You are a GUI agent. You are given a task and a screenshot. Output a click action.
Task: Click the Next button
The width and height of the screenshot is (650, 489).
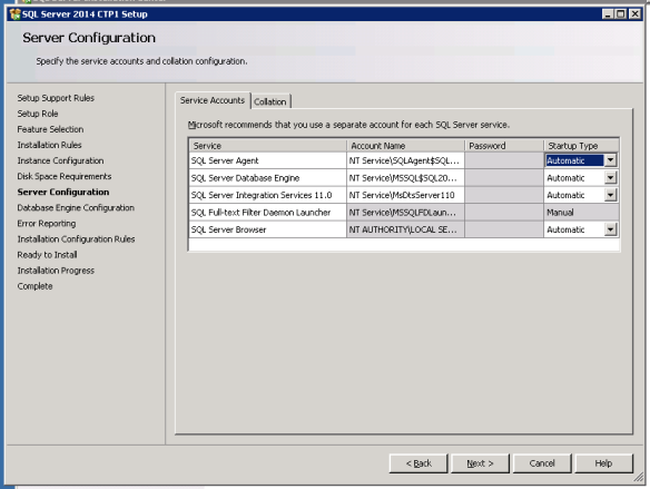[480, 463]
